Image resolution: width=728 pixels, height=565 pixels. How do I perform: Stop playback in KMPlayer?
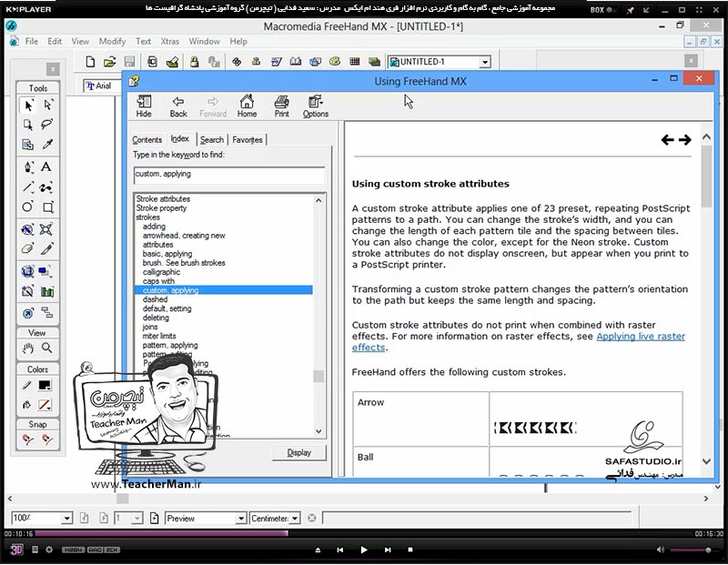[410, 550]
